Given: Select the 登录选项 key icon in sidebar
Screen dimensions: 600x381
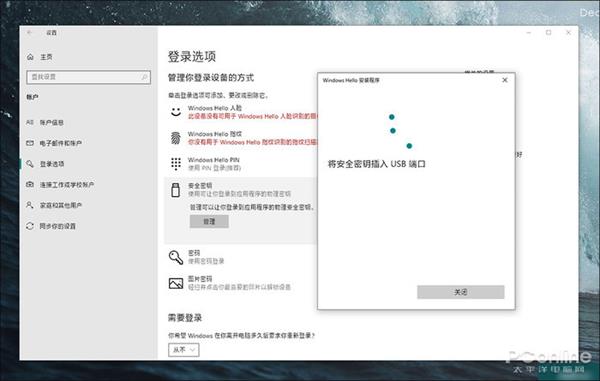Looking at the screenshot, I should pyautogui.click(x=30, y=164).
